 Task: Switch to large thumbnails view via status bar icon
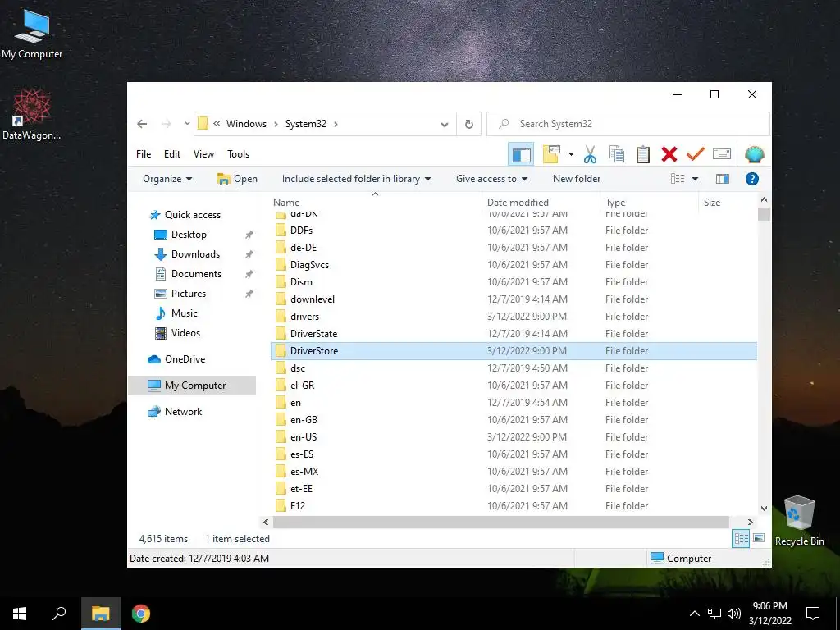[x=759, y=539]
